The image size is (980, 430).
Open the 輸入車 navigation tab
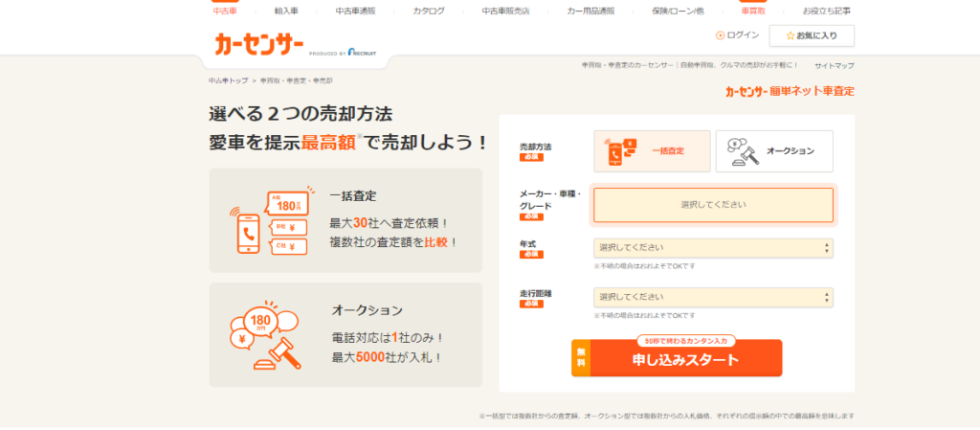(286, 11)
